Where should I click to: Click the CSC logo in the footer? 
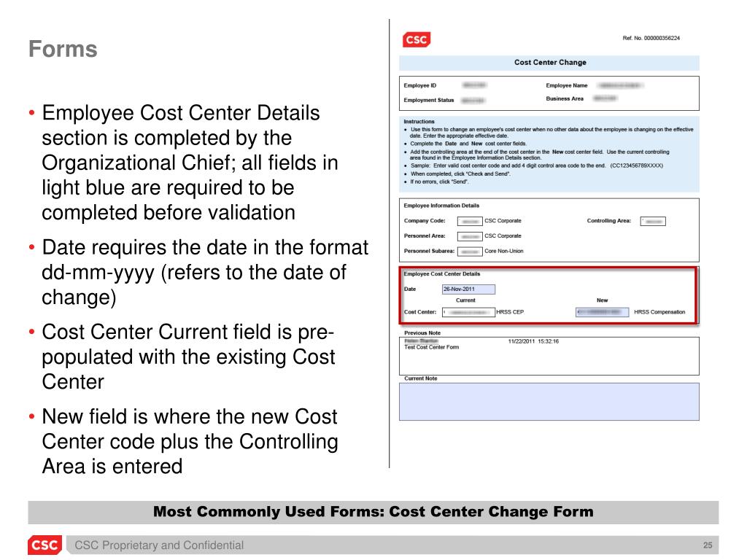tap(44, 545)
